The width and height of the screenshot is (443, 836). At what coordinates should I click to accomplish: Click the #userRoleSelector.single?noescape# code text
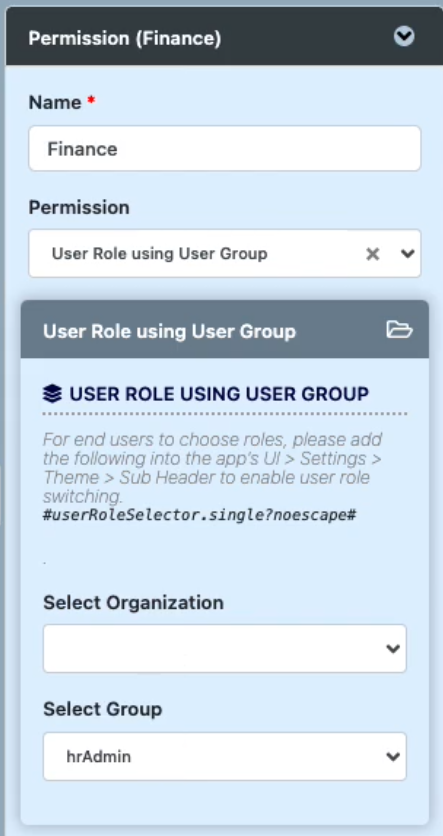tap(199, 515)
